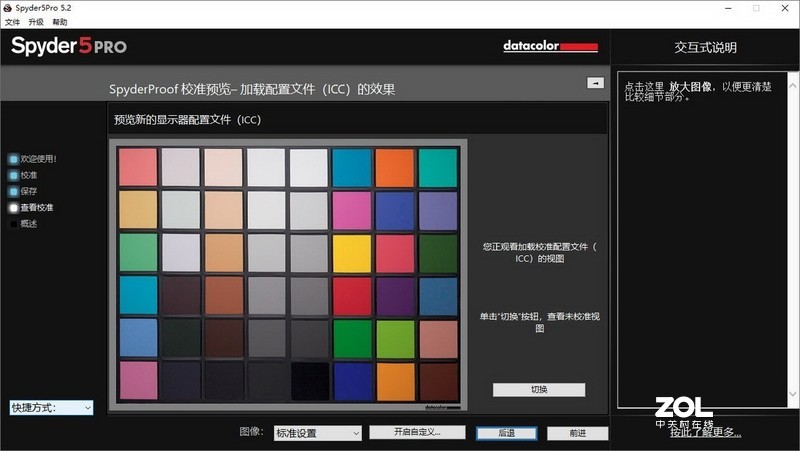
Task: Open the 升级 menu
Action: [36, 22]
